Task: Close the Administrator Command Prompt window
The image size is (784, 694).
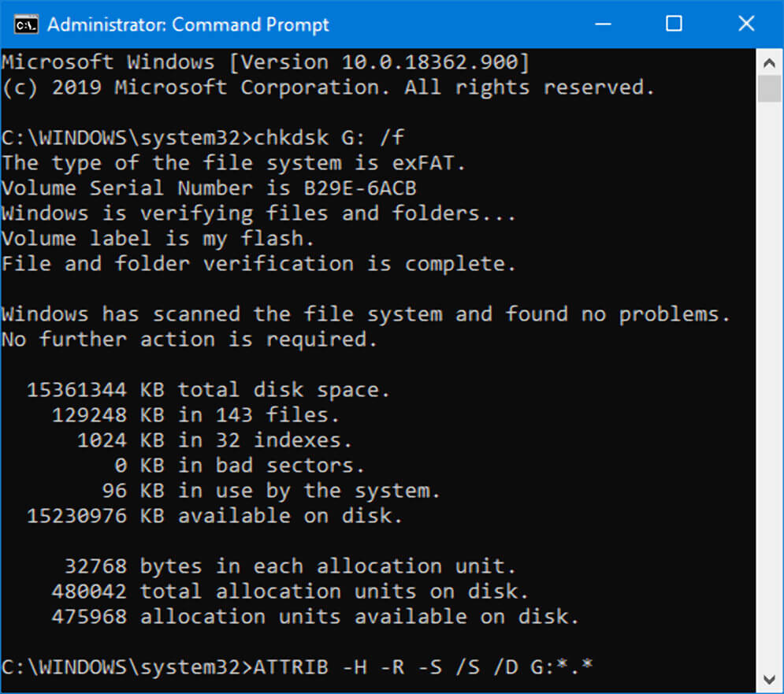Action: (746, 24)
